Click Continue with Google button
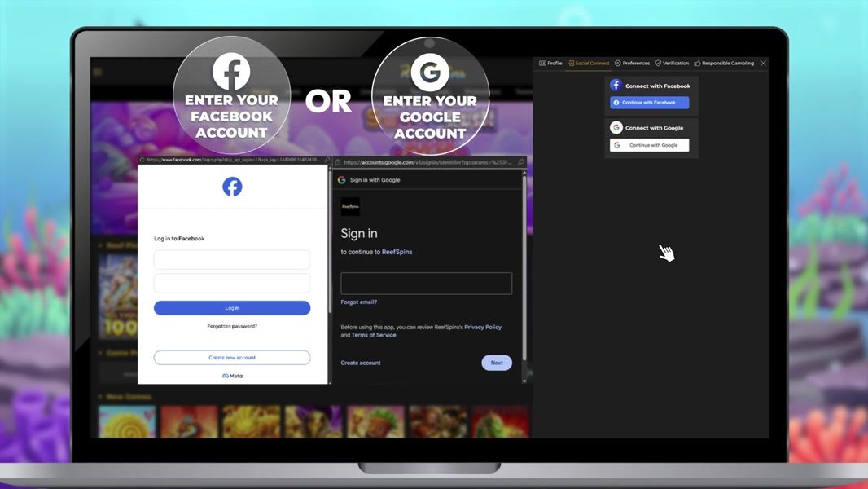The width and height of the screenshot is (868, 489). [649, 145]
